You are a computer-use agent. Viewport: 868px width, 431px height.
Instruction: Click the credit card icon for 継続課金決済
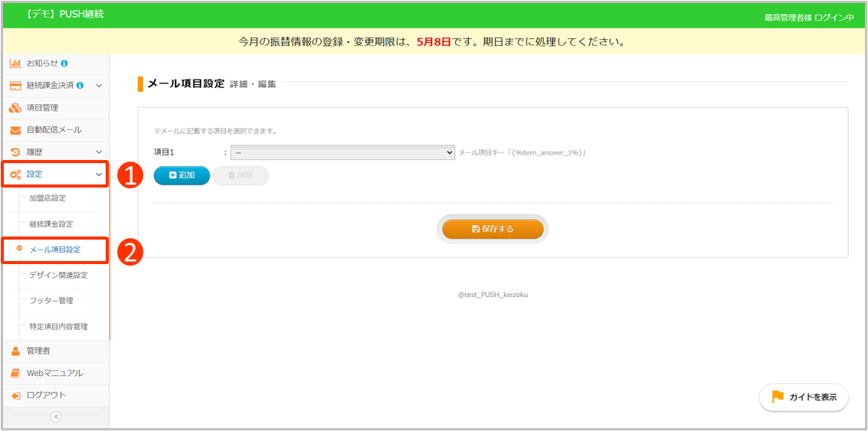tap(15, 85)
